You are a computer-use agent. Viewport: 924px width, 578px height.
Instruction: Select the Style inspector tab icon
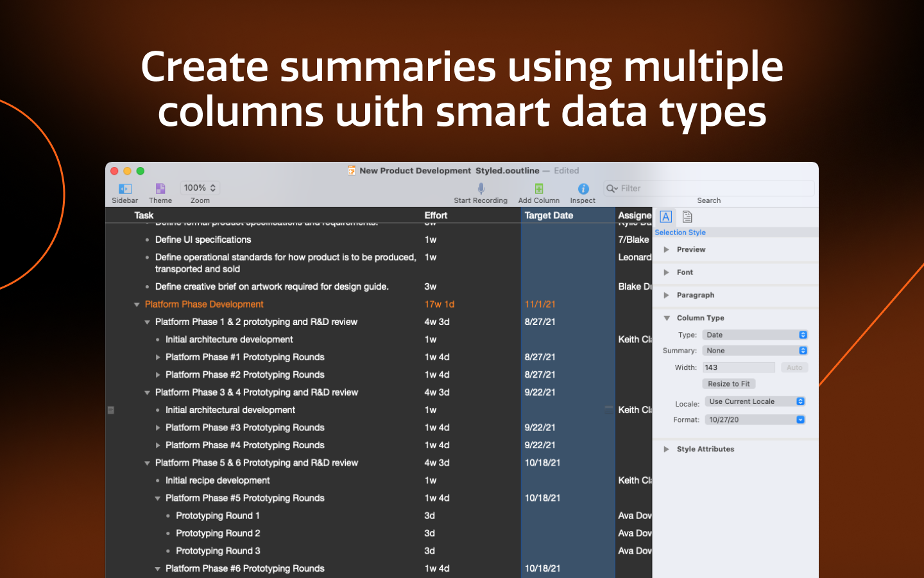pos(666,217)
